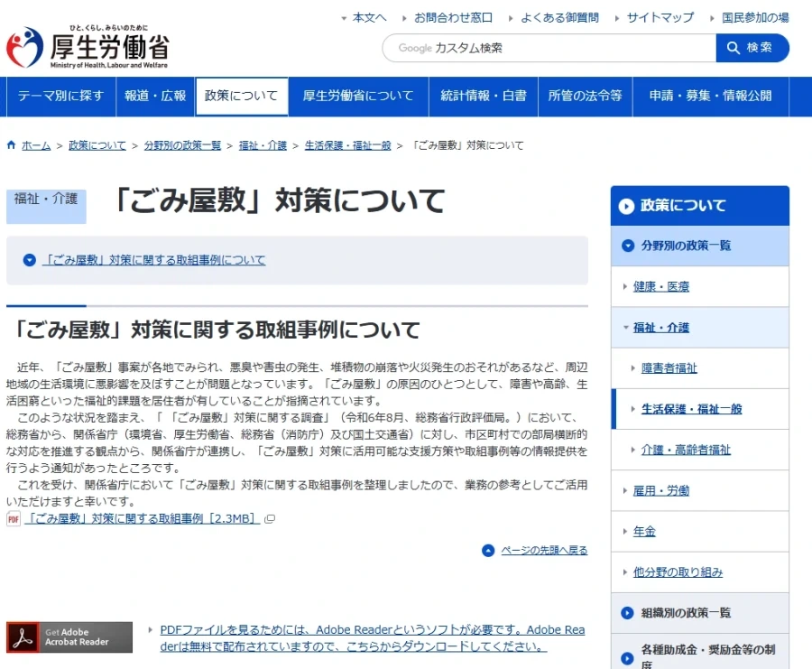
Task: Click the circle icon beside 組織別の政策一覧
Action: pos(627,613)
